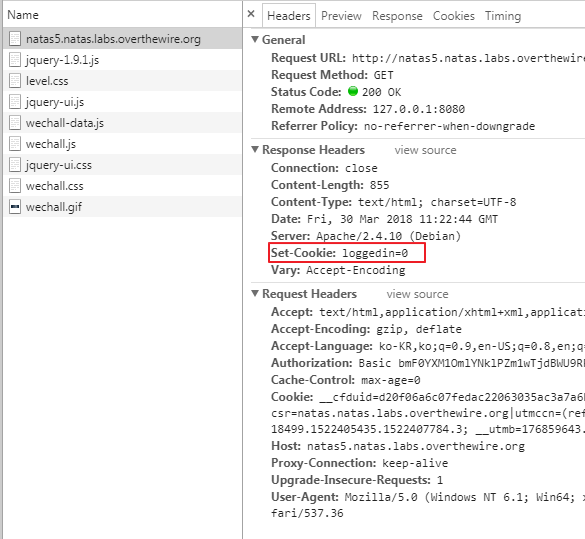Click the Set-Cookie loggedin=0 value

point(375,253)
